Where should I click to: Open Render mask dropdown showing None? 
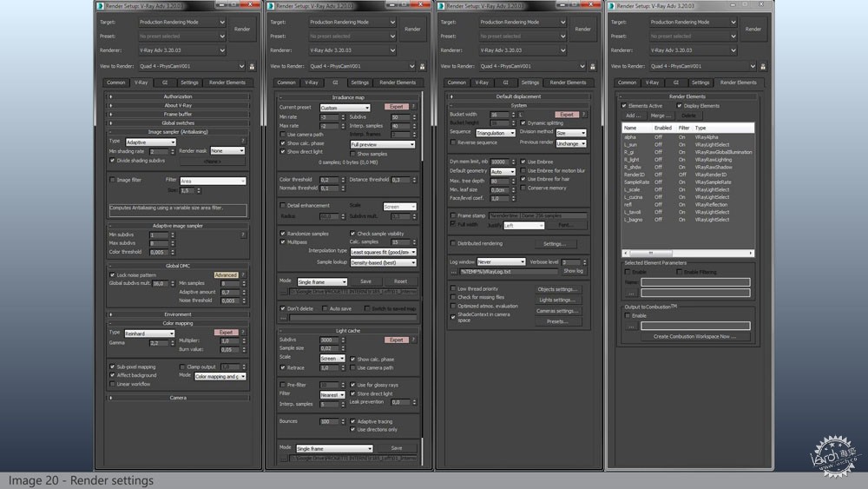[x=227, y=150]
